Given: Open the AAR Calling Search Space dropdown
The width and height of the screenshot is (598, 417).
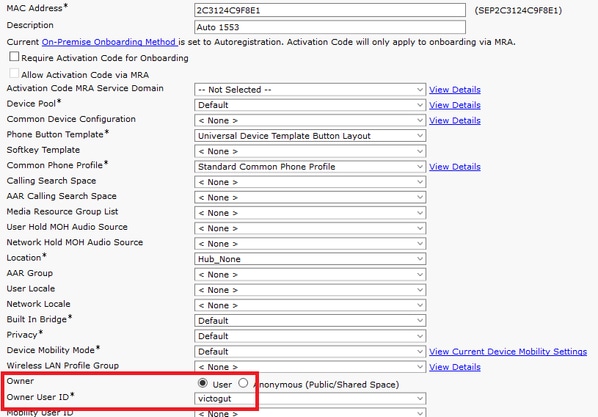Looking at the screenshot, I should click(x=310, y=198).
